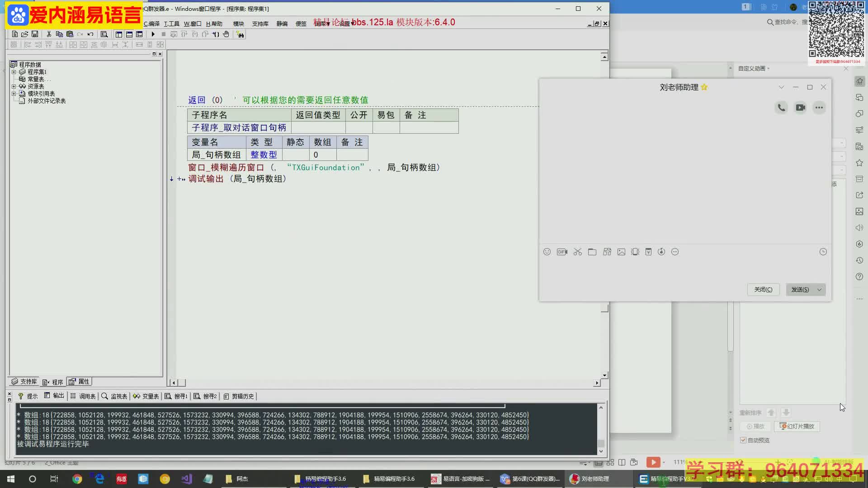Image resolution: width=868 pixels, height=488 pixels.
Task: Open the C.编译 menu
Action: [151, 24]
